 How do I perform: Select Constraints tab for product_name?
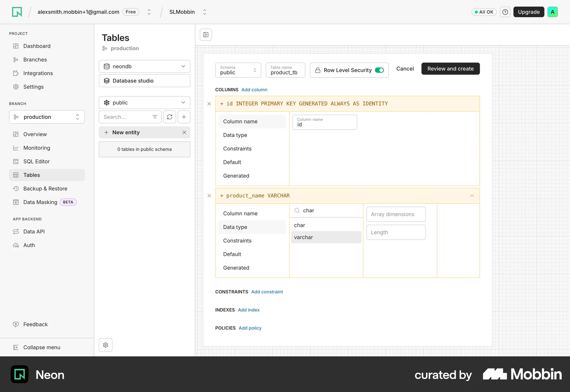tap(252, 241)
